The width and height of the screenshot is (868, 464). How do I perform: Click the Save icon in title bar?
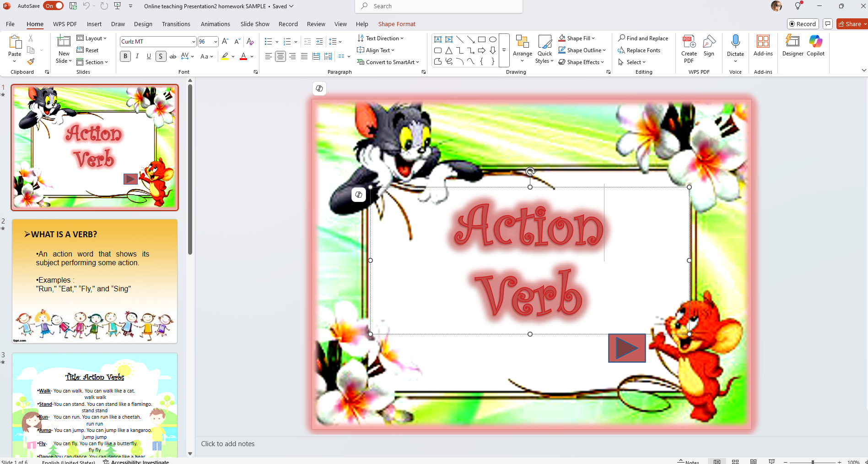(73, 6)
